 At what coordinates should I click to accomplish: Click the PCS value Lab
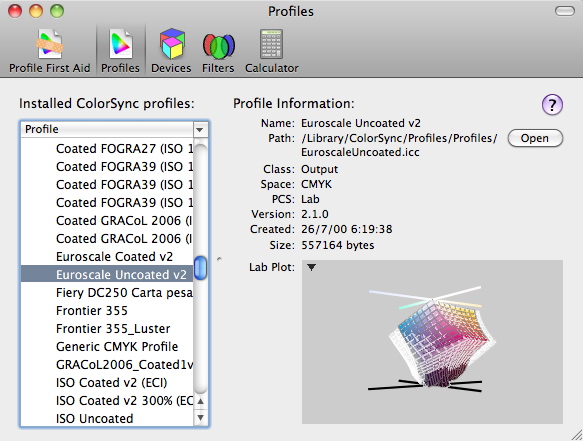(310, 199)
